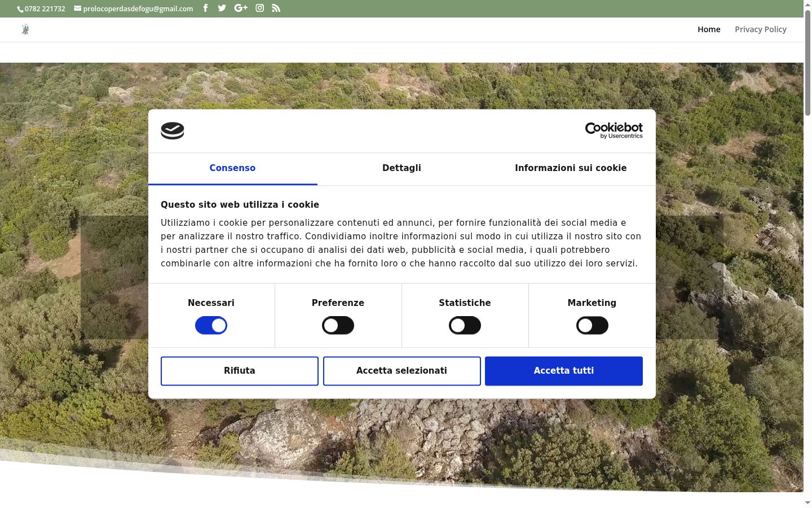The height and width of the screenshot is (508, 812).
Task: Enable the Statistiche cookie switch
Action: (465, 326)
